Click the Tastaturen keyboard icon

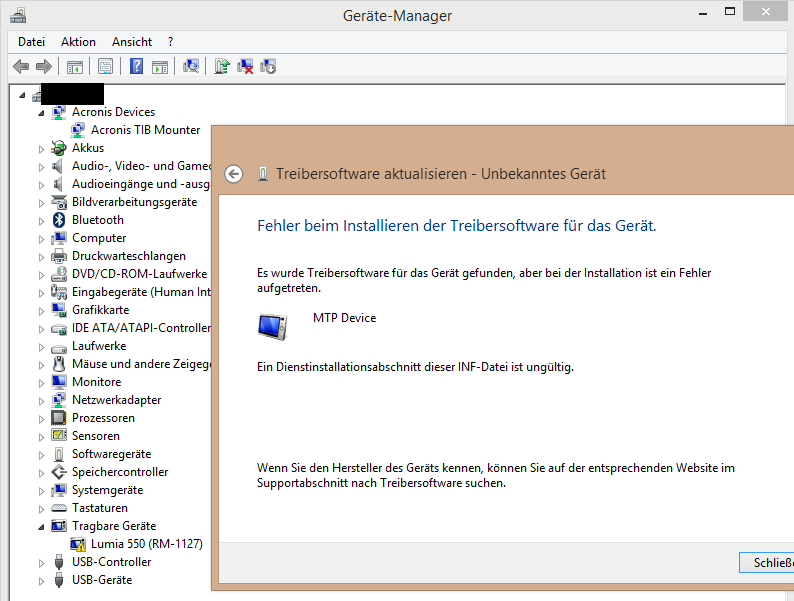(59, 508)
